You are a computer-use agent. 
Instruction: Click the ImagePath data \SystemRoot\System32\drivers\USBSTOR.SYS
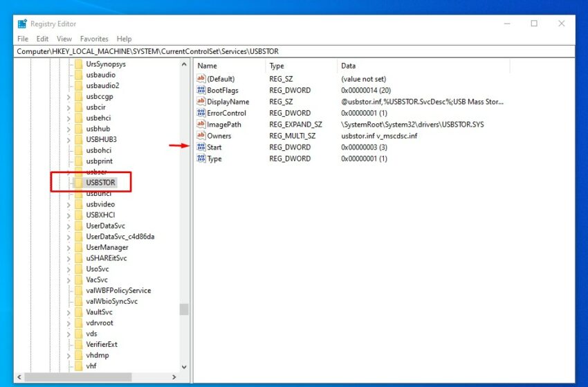point(412,124)
